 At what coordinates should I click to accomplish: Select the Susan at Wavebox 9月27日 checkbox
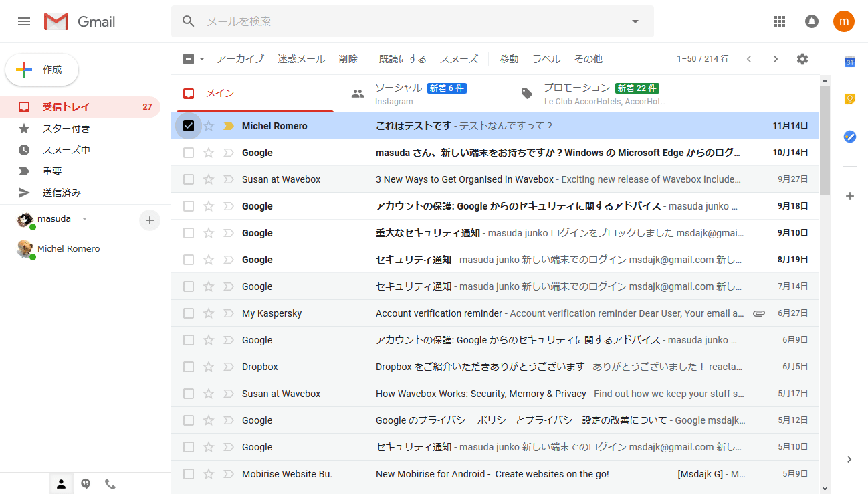(189, 179)
